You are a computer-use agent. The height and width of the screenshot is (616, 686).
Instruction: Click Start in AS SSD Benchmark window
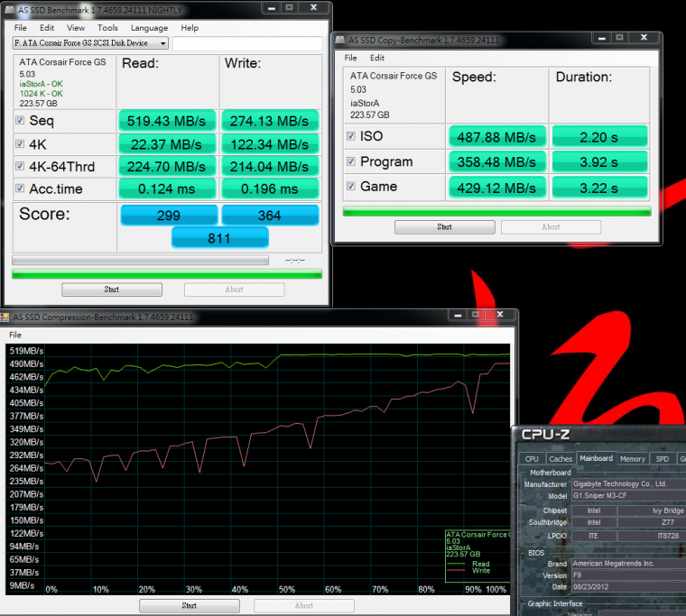tap(112, 290)
